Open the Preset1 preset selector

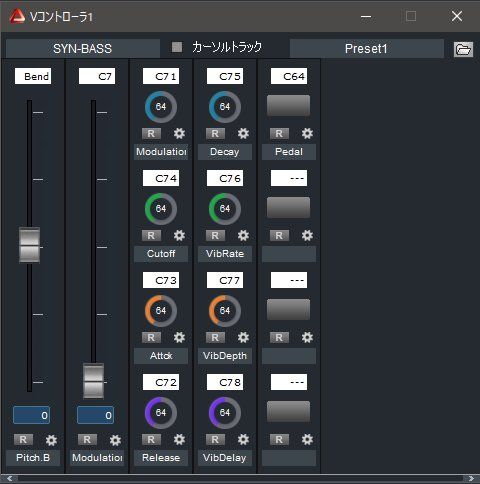(366, 49)
